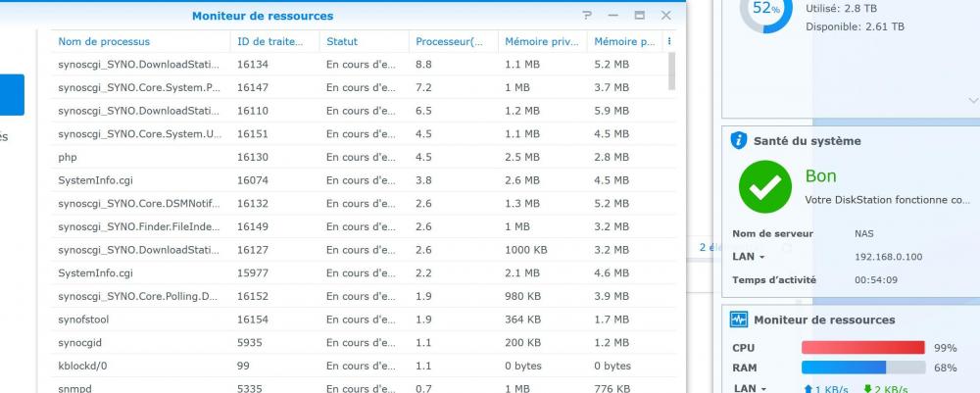This screenshot has width=980, height=393.
Task: Minimize the Moniteur de ressources window
Action: (x=613, y=16)
